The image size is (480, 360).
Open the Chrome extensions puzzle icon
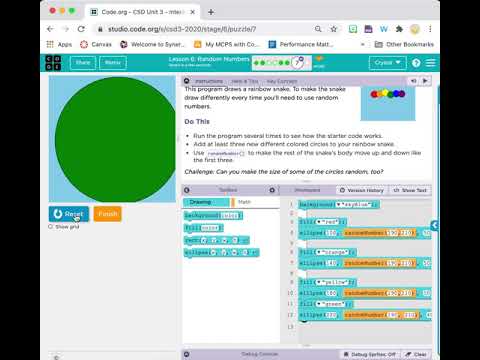coord(399,29)
